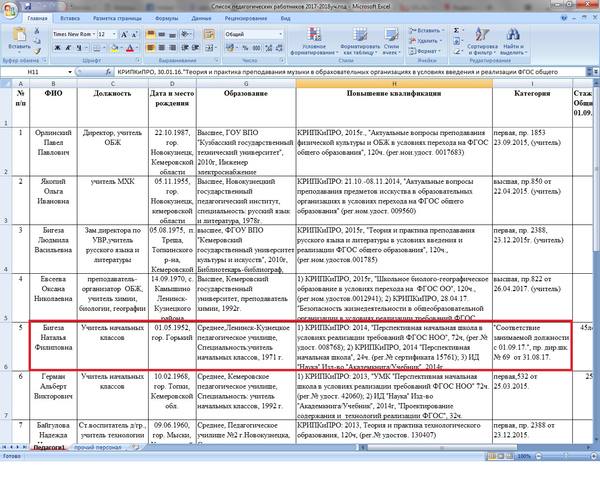Click Вставить button in Ячейки group
Screen dimensions: 600x480
427,30
